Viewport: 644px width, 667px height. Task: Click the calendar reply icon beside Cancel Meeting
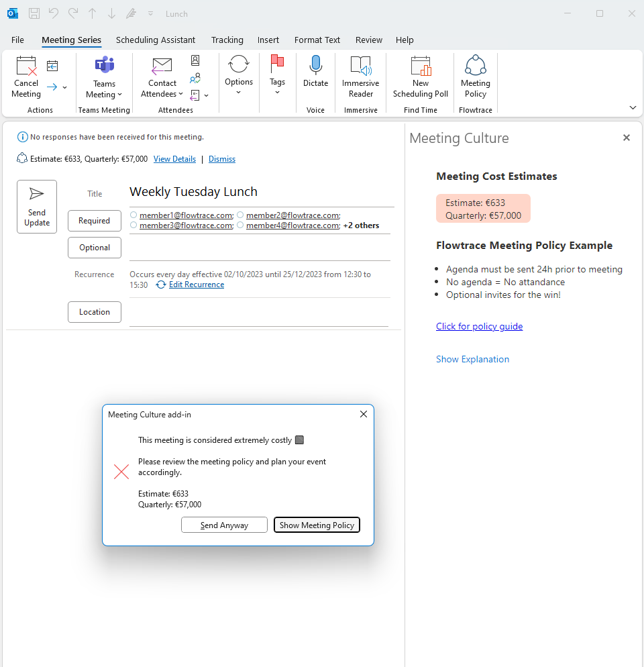(x=52, y=66)
